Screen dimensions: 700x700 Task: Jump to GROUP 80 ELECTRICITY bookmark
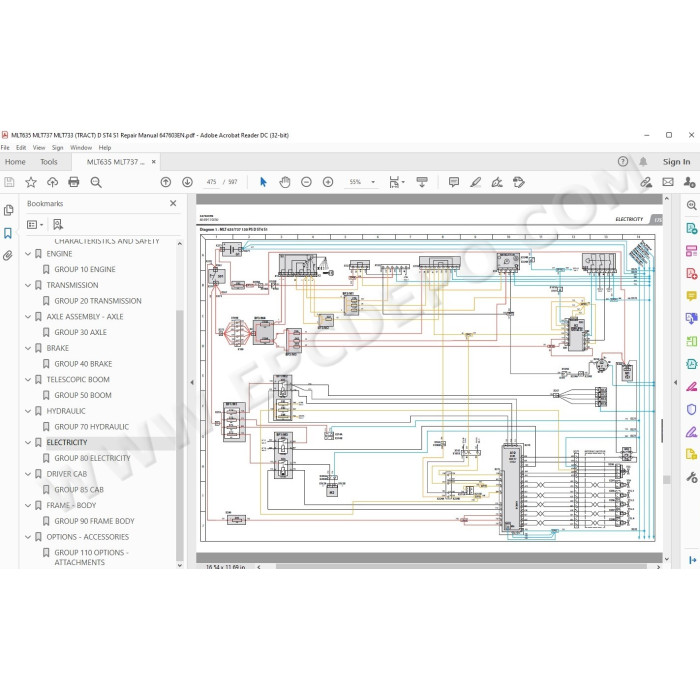tap(92, 458)
